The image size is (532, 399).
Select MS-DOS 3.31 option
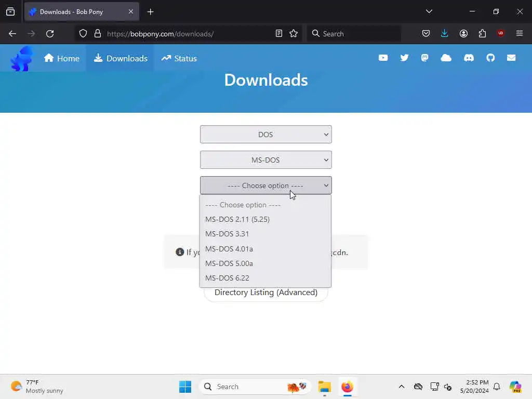(265, 234)
